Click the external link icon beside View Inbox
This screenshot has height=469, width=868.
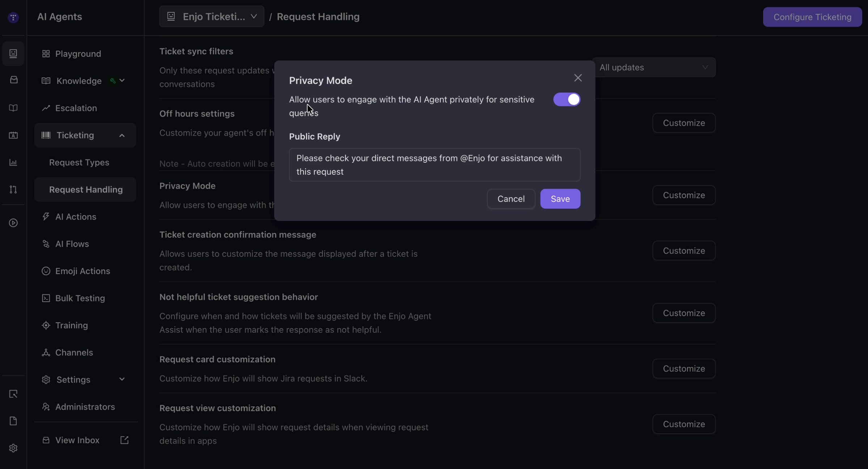click(124, 440)
